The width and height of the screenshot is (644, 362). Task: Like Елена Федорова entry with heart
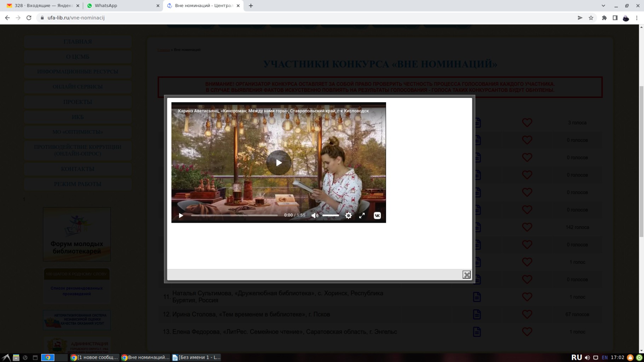(x=527, y=332)
